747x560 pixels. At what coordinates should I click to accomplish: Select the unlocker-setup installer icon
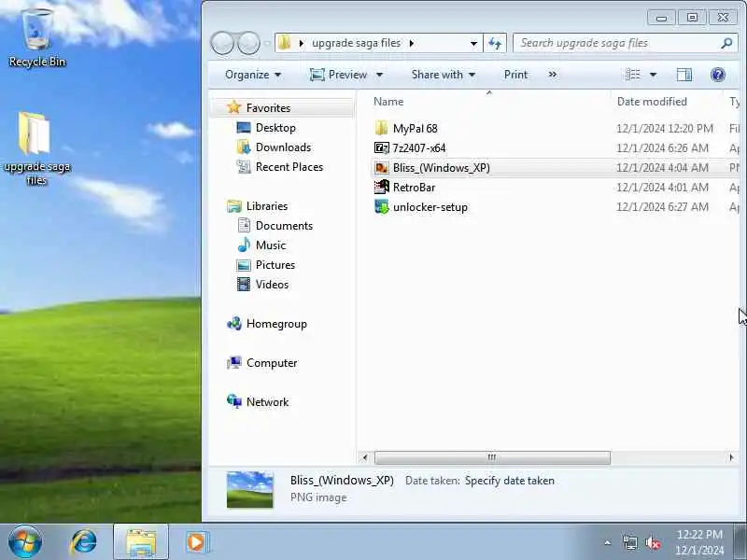click(381, 206)
